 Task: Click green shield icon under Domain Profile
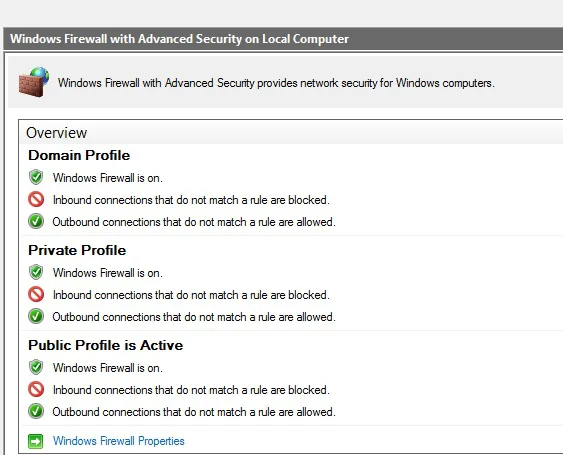36,177
